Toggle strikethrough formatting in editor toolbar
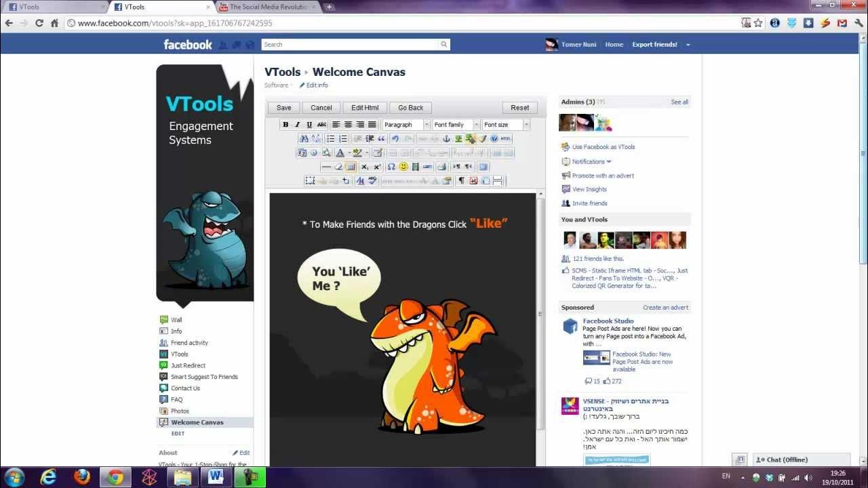The image size is (868, 488). tap(321, 125)
